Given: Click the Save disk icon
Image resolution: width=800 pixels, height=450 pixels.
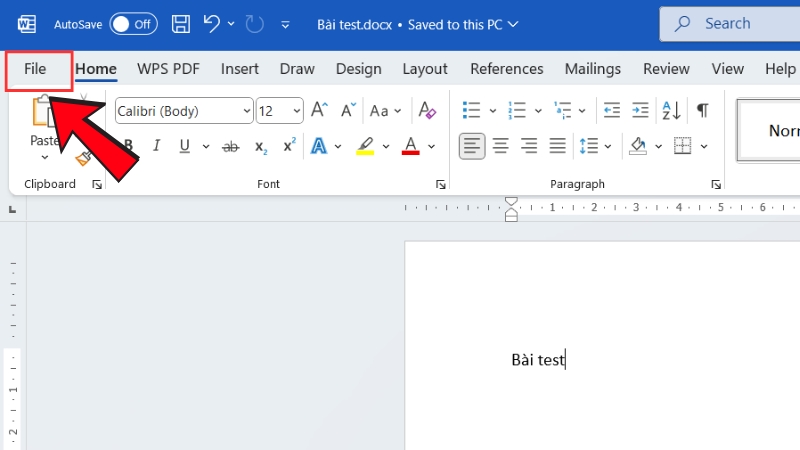Looking at the screenshot, I should 181,24.
